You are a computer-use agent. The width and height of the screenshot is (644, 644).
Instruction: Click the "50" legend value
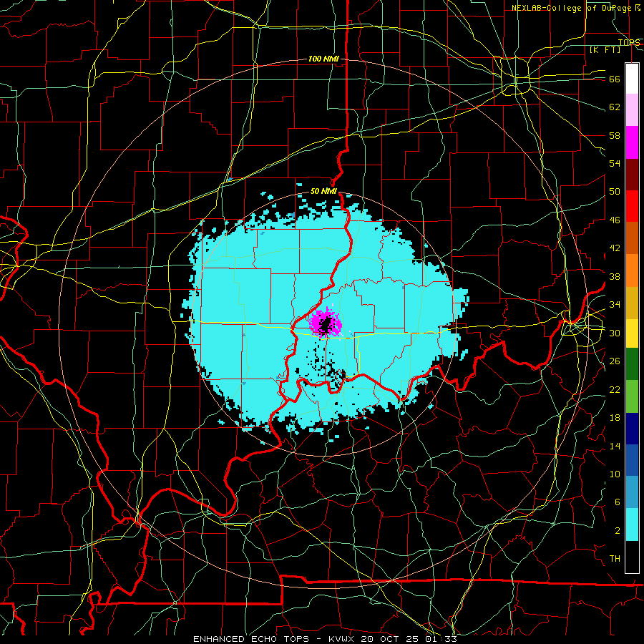point(615,192)
